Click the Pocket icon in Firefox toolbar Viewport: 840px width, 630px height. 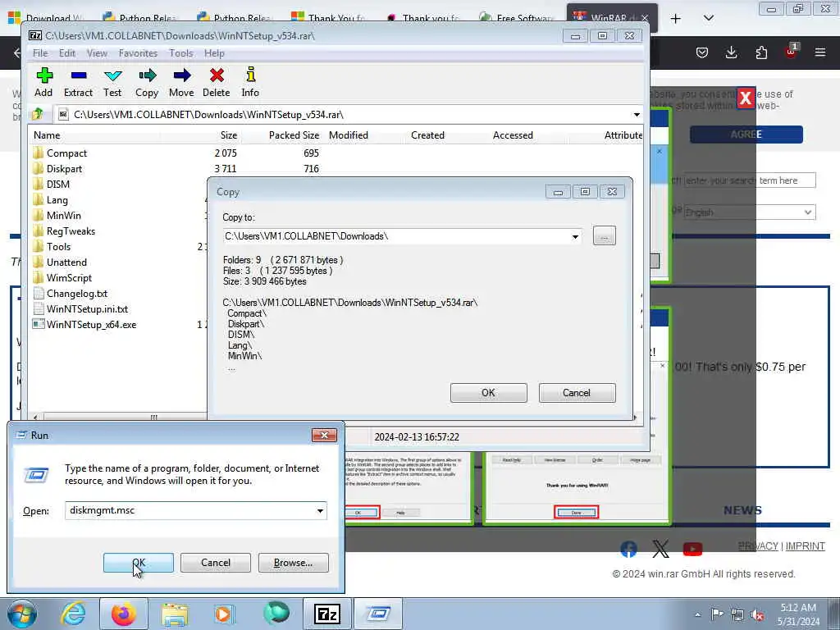coord(702,52)
